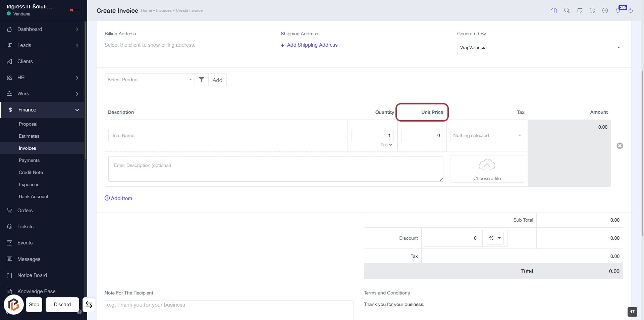Open the Tax 'Nothing selected' dropdown
The width and height of the screenshot is (644, 320).
(x=487, y=136)
